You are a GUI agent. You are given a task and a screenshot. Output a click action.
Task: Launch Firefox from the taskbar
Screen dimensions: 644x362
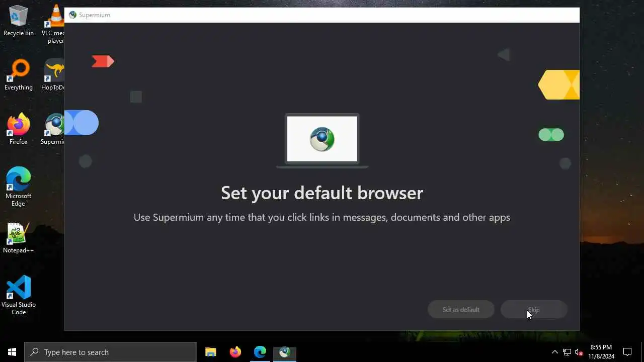[x=235, y=352]
